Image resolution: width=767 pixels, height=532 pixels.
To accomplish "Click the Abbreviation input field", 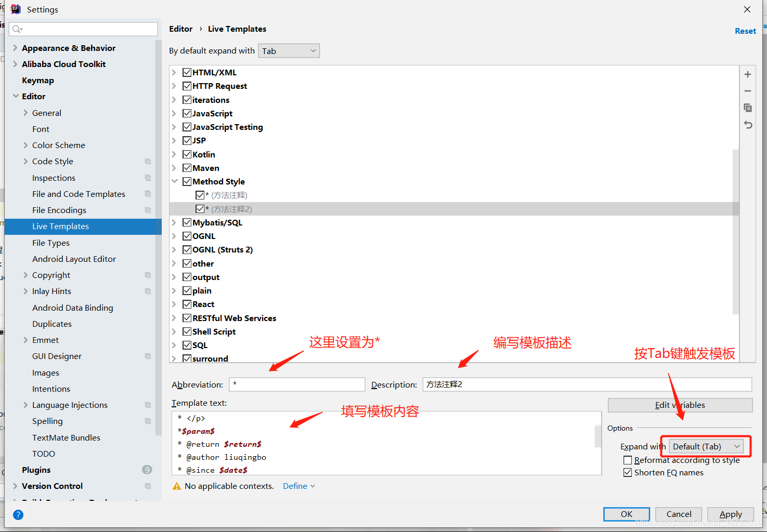I will pyautogui.click(x=297, y=384).
